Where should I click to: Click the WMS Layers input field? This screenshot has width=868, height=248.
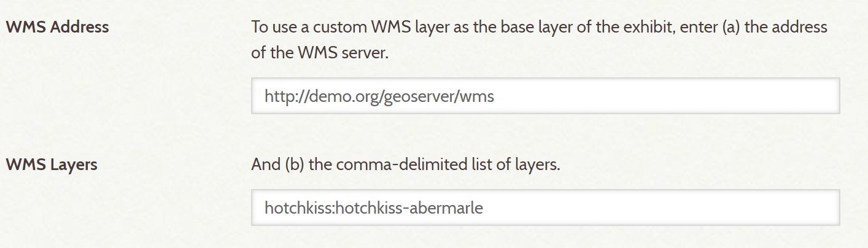pyautogui.click(x=545, y=207)
